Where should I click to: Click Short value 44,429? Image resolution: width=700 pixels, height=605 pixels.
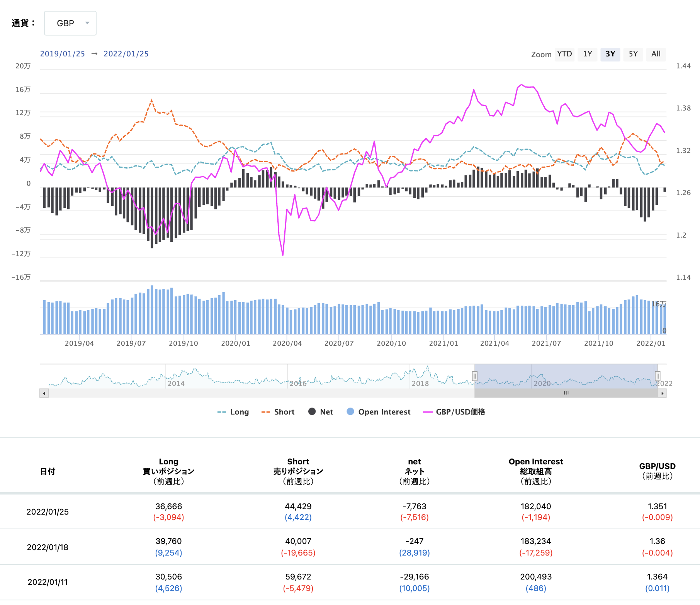coord(298,506)
